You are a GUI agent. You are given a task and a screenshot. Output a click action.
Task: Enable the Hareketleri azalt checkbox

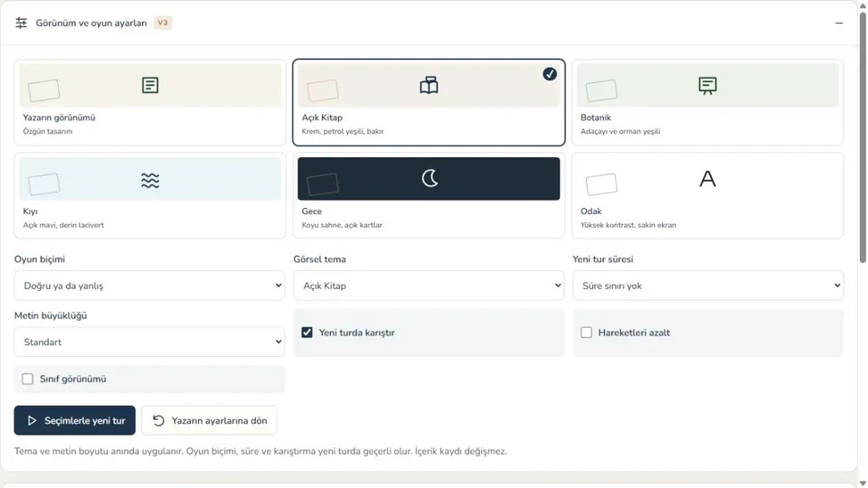pyautogui.click(x=586, y=333)
